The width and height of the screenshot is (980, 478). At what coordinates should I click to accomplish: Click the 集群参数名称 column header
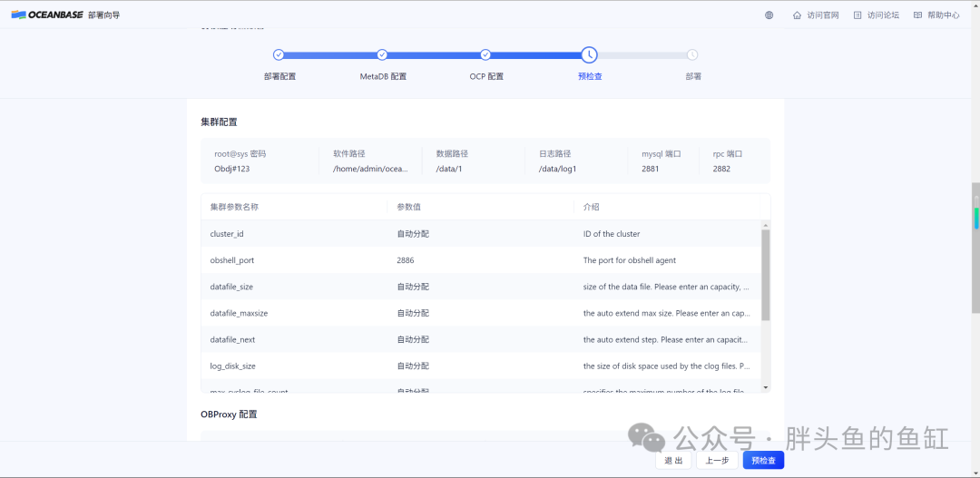(x=234, y=207)
